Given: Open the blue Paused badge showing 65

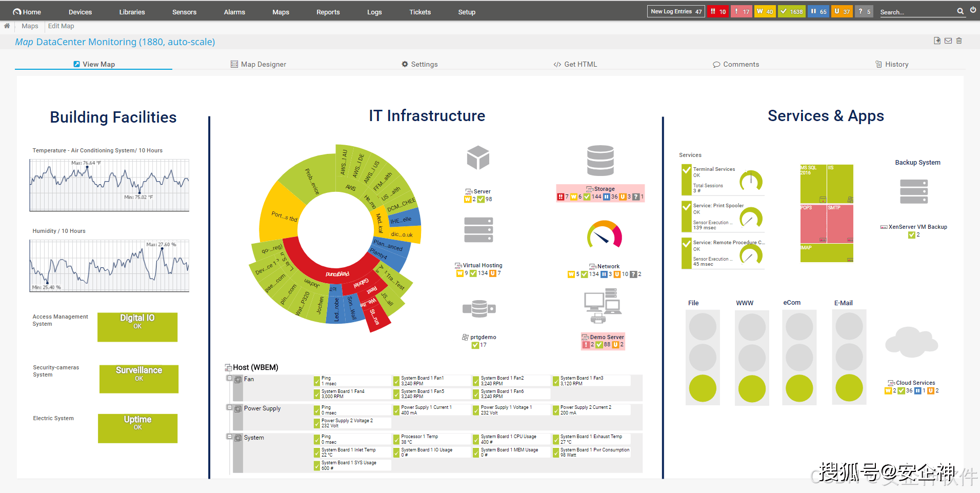Looking at the screenshot, I should [818, 11].
